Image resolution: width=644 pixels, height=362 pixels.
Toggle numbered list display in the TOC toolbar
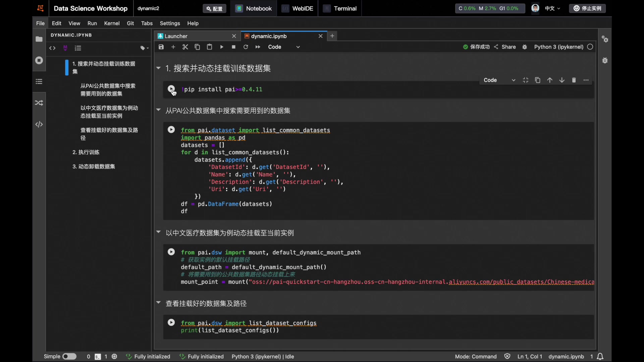(x=78, y=48)
